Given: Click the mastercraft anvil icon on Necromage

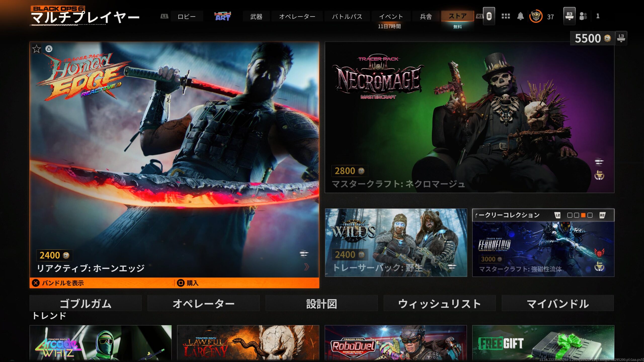Looking at the screenshot, I should pyautogui.click(x=599, y=175).
